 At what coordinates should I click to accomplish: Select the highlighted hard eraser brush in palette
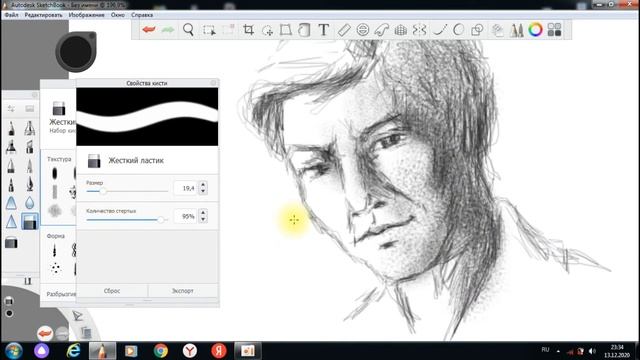pos(30,222)
